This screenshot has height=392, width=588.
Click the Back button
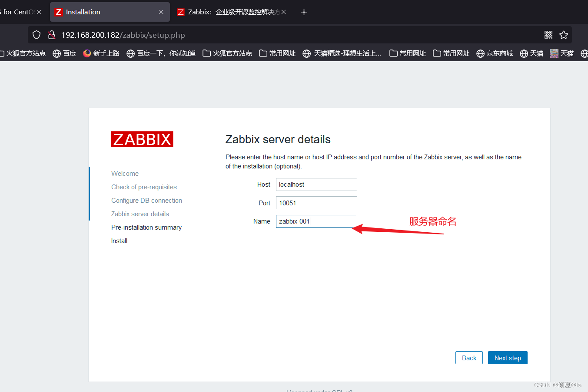469,358
